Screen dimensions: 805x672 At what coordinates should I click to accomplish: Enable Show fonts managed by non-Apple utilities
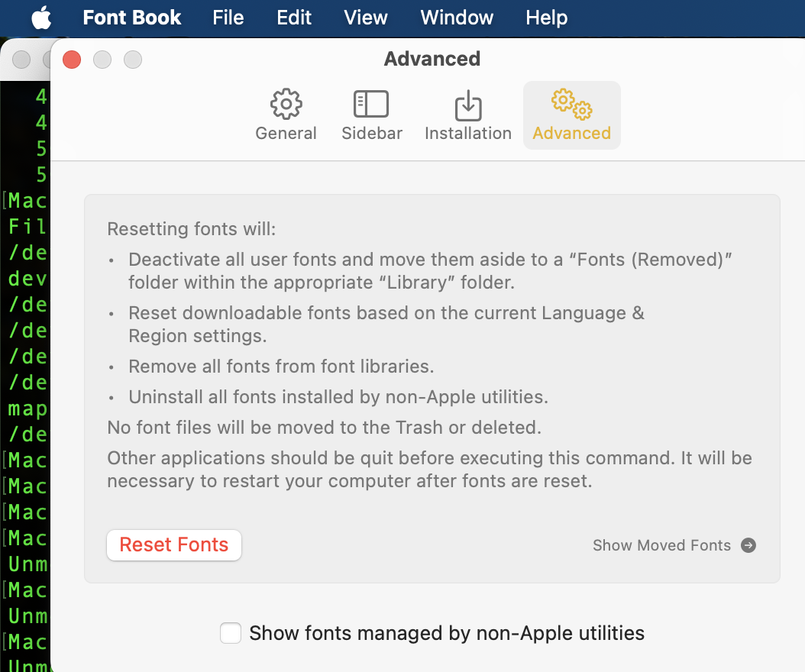(x=231, y=633)
